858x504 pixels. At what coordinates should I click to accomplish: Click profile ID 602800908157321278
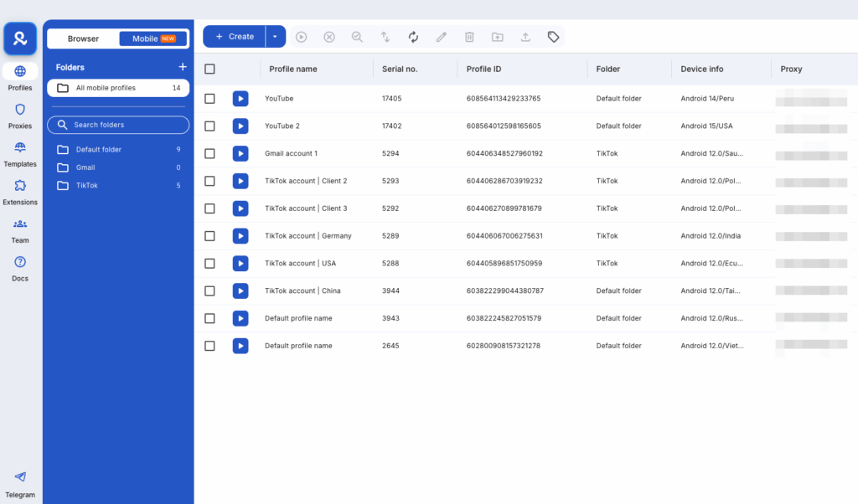(x=504, y=346)
